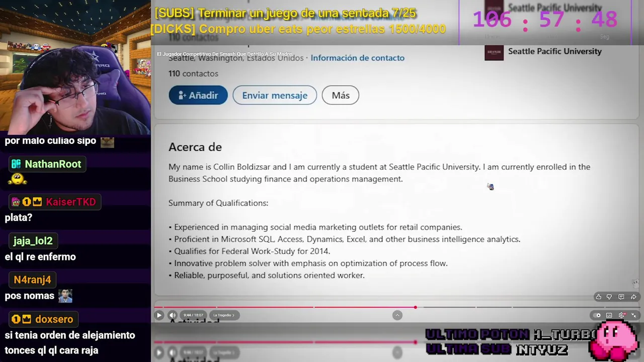Toggle the autoplay switch in the player
This screenshot has width=644, height=362.
597,315
